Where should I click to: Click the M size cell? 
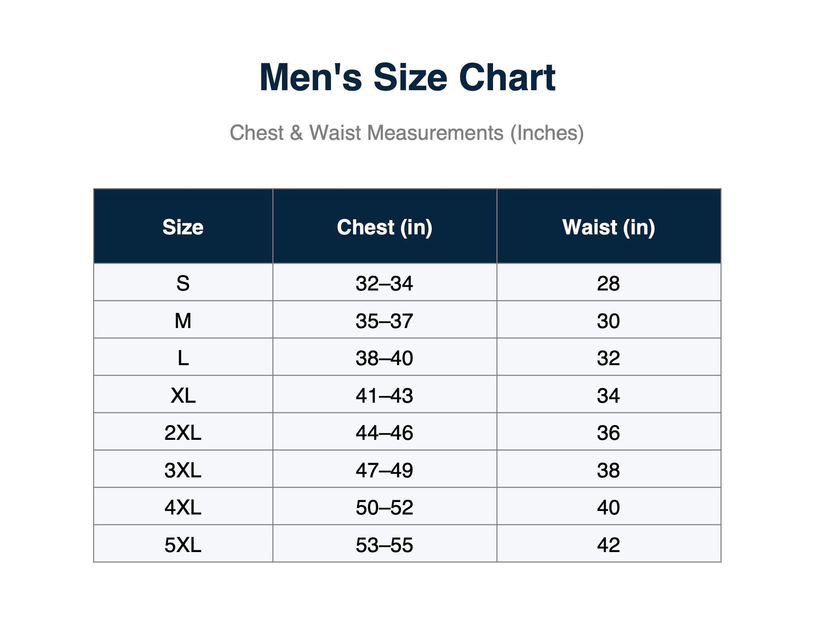(x=183, y=320)
